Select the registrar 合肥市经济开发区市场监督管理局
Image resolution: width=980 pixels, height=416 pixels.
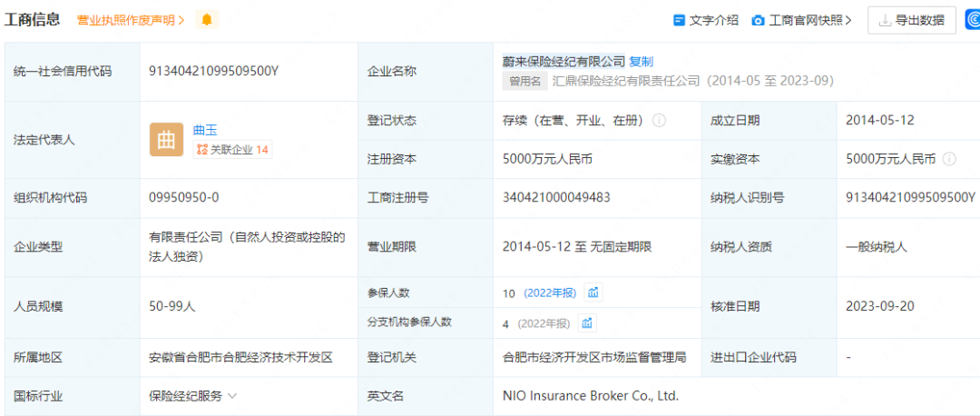[594, 358]
